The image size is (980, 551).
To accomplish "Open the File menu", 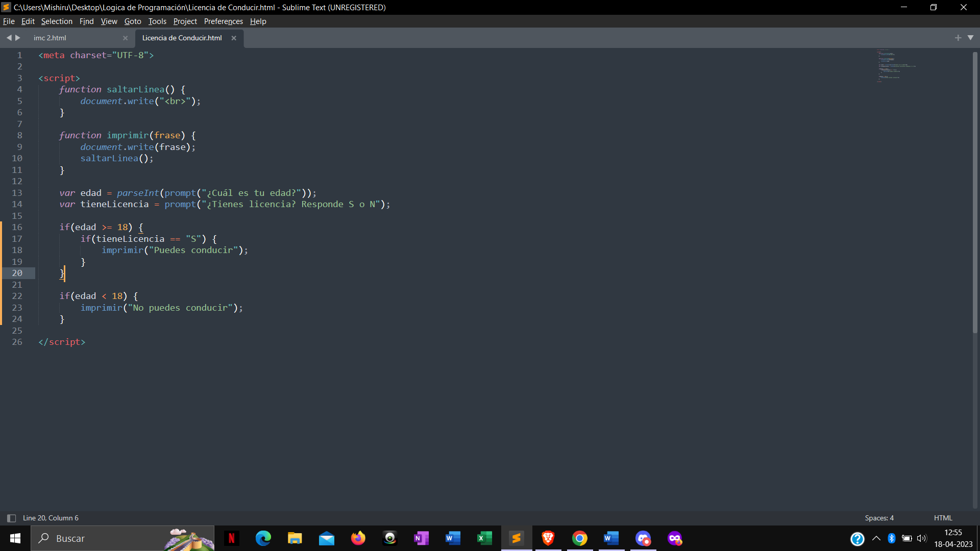I will 9,21.
